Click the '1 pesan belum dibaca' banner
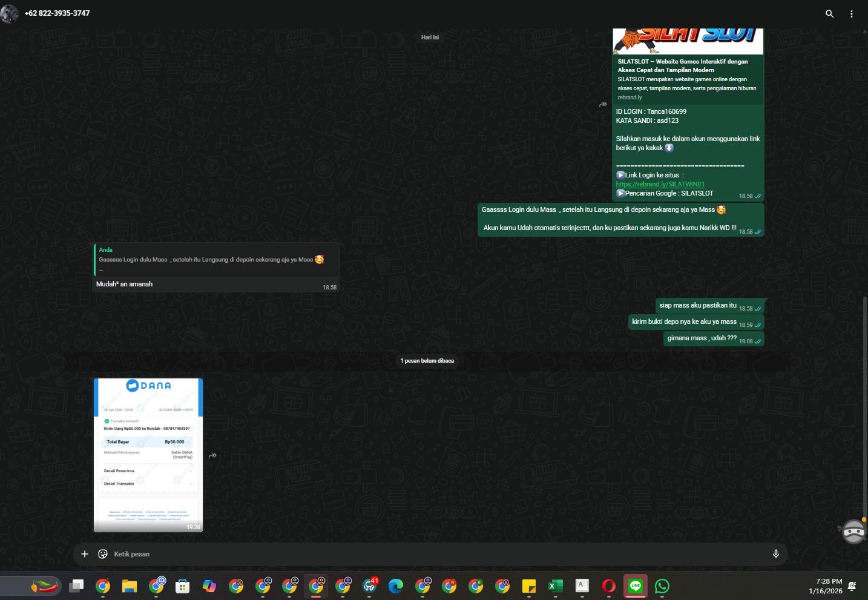This screenshot has width=868, height=600. tap(427, 361)
